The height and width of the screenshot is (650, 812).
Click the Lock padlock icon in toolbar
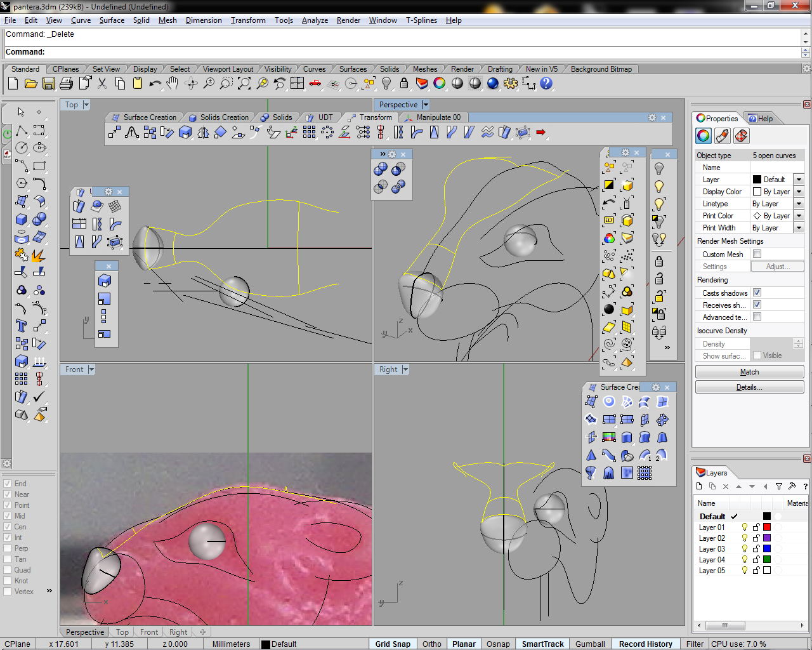click(x=403, y=83)
